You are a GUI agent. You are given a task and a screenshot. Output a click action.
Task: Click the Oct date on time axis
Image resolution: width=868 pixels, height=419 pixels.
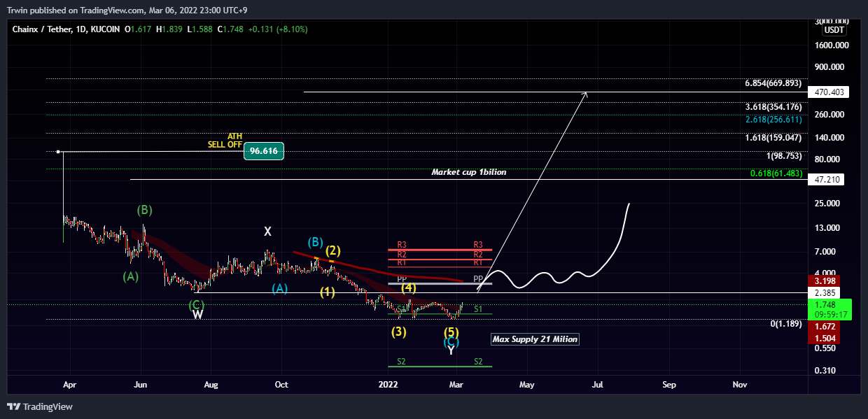point(281,384)
